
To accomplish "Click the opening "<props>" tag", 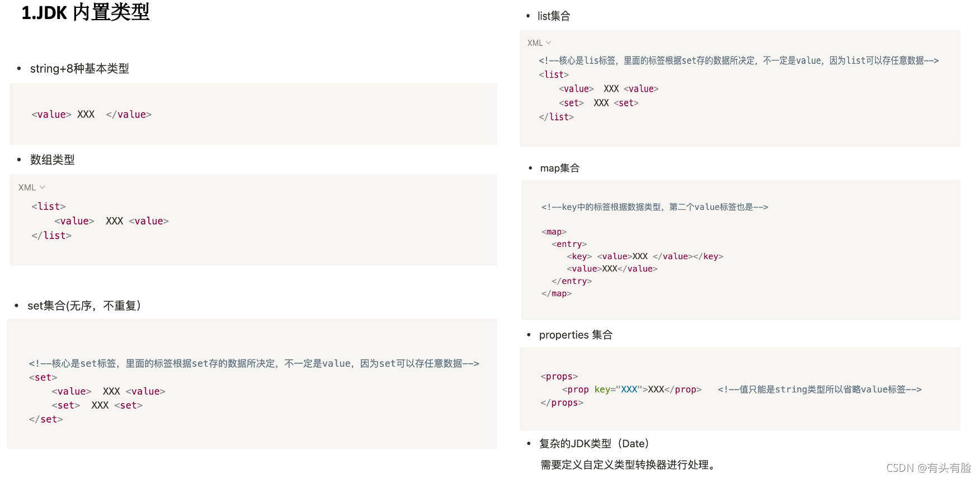I will pos(559,377).
